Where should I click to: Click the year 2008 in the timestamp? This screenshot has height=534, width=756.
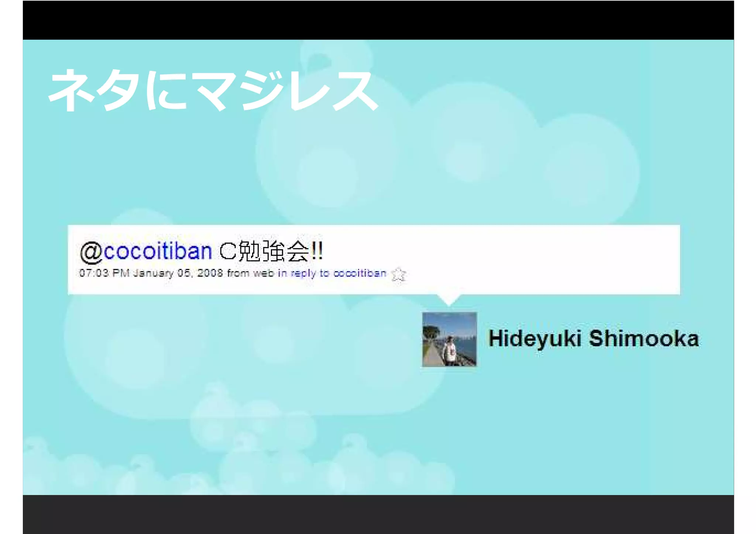click(210, 273)
